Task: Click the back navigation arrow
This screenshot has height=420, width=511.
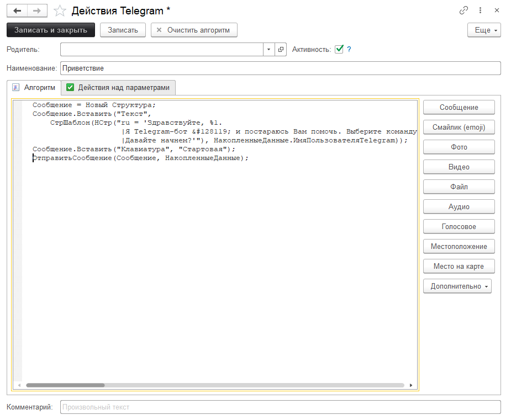Action: 17,10
